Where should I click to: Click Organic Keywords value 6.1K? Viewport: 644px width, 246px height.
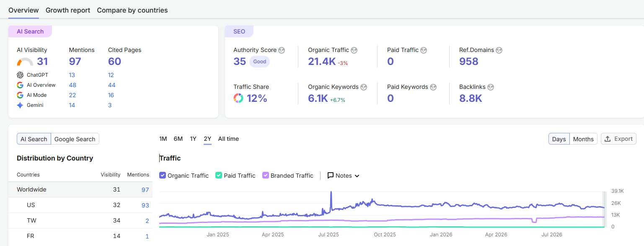318,98
